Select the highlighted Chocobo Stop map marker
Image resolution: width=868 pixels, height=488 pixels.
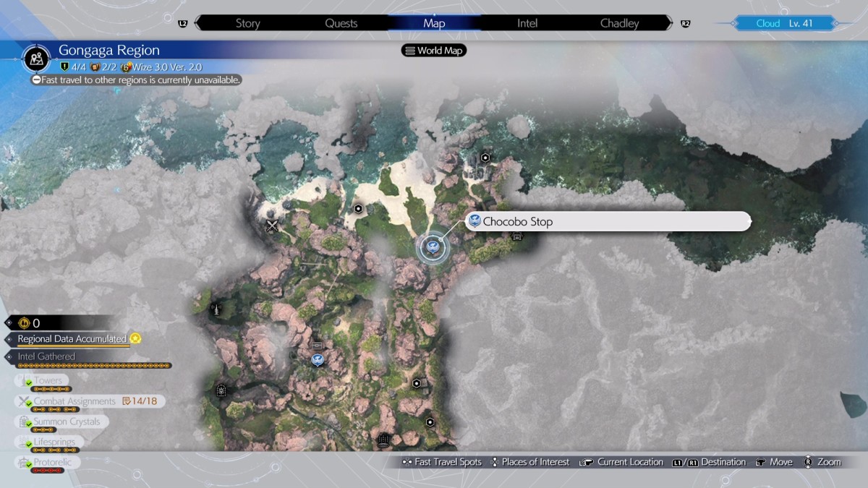pos(433,247)
